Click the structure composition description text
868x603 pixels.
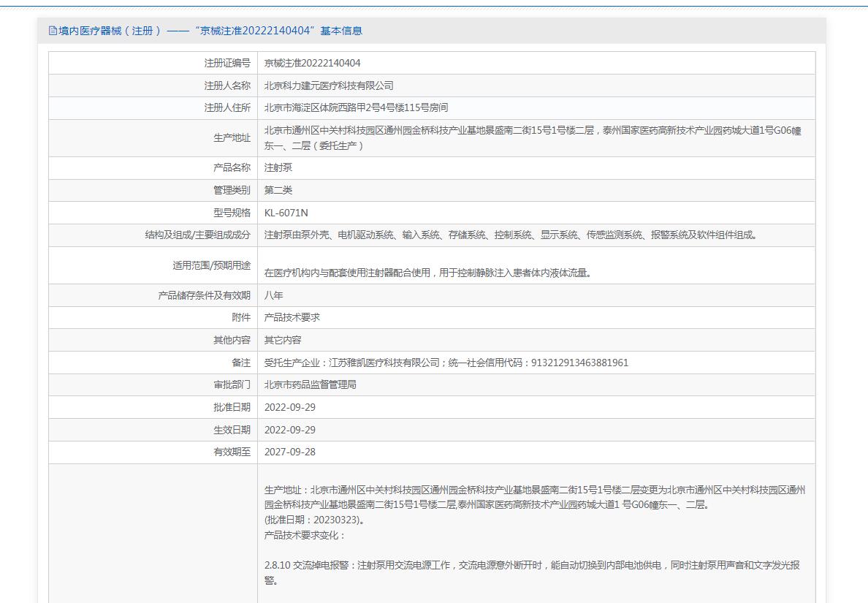(x=511, y=235)
